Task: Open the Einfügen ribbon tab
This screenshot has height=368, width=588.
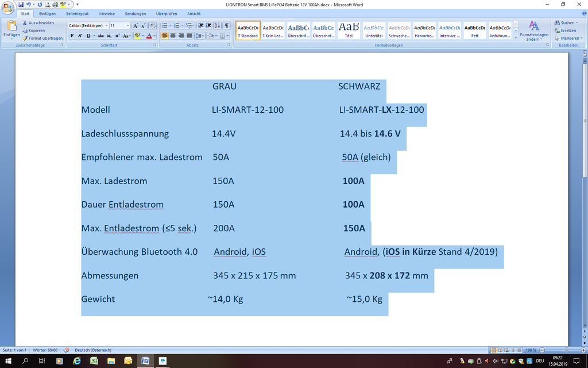Action: coord(47,14)
